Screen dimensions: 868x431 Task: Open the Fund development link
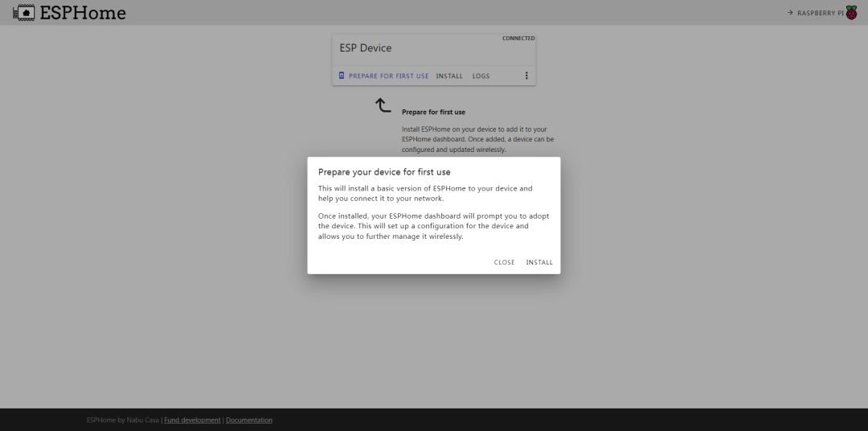pyautogui.click(x=192, y=420)
